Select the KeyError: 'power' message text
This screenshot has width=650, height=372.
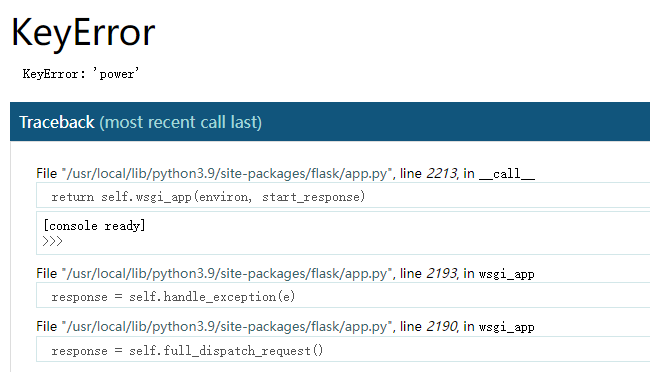tap(81, 74)
